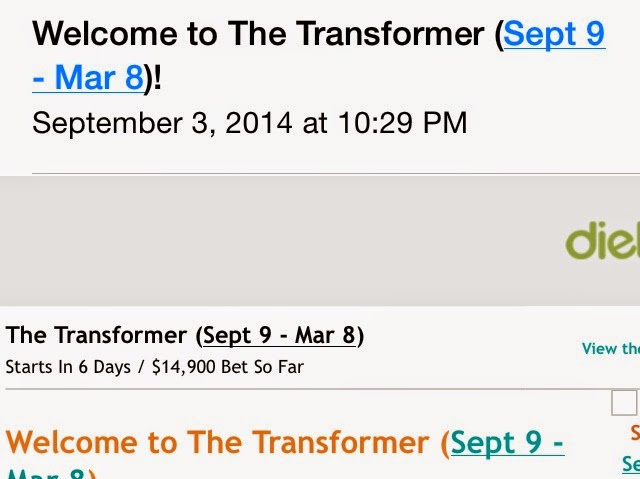Click the teal 'View the' link
This screenshot has height=479, width=640.
[x=611, y=349]
